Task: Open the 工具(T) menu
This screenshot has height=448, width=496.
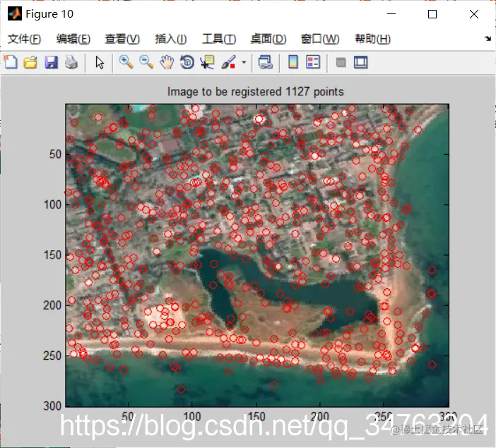Action: 219,39
